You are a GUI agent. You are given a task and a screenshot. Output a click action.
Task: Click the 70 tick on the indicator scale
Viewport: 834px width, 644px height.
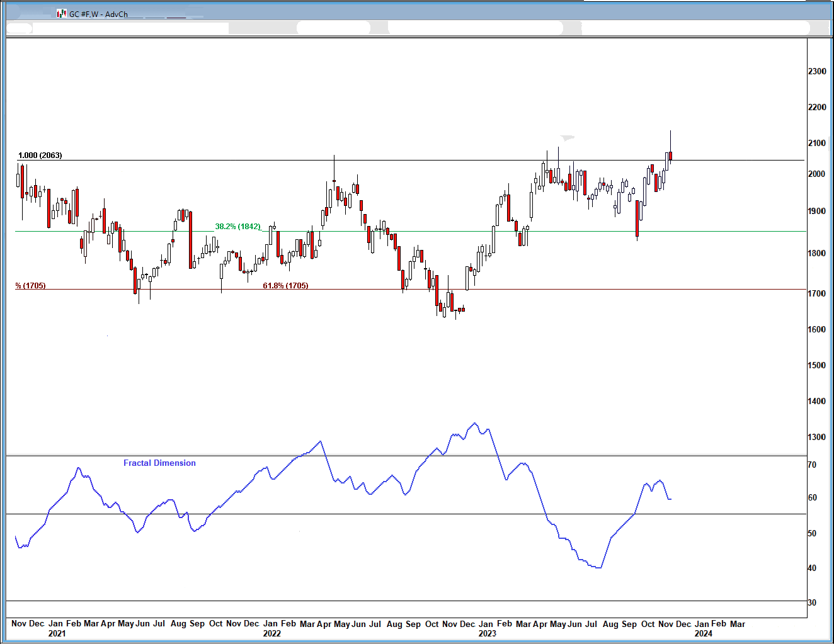coord(812,465)
